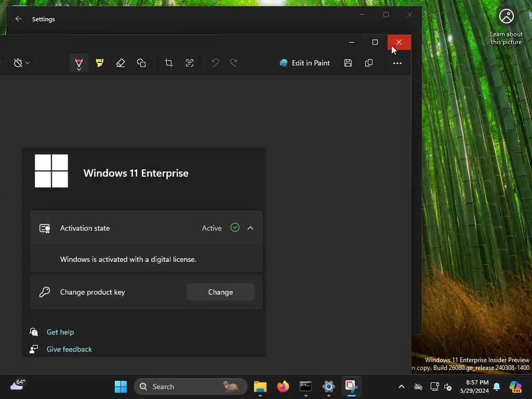Show hidden system tray icons
The width and height of the screenshot is (532, 399).
pyautogui.click(x=402, y=387)
